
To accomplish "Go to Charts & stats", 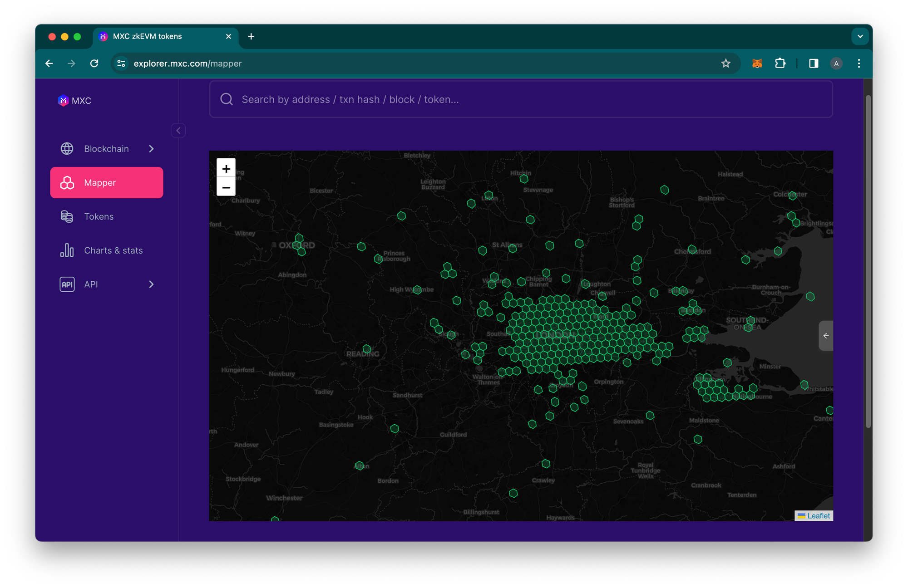I will tap(113, 250).
